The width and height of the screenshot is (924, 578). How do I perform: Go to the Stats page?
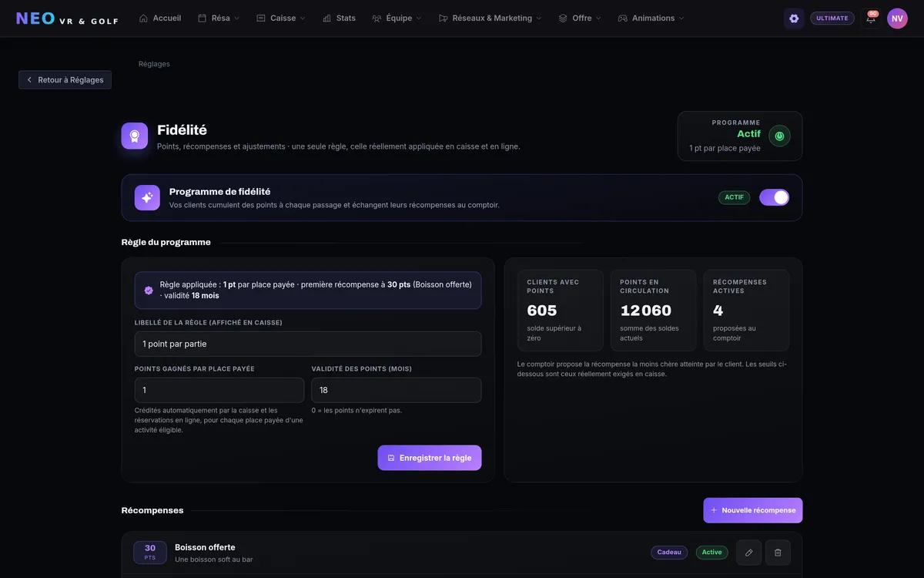(339, 18)
